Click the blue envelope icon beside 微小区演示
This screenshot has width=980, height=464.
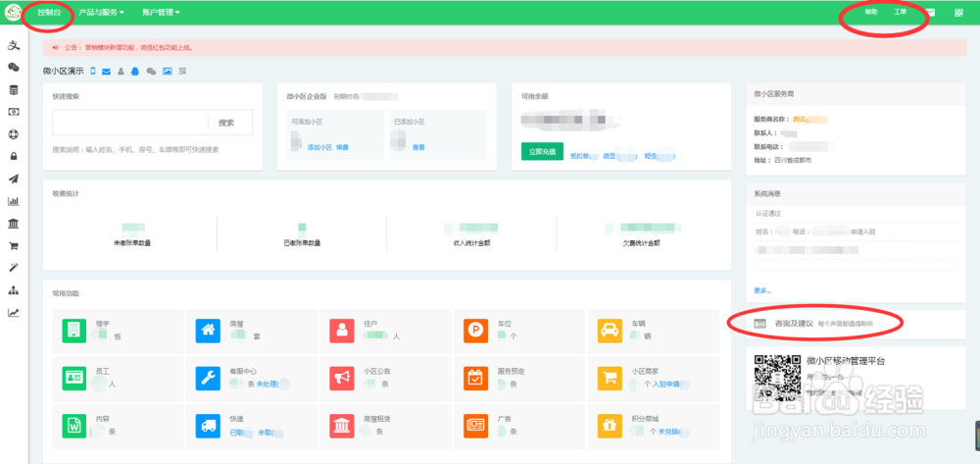106,72
